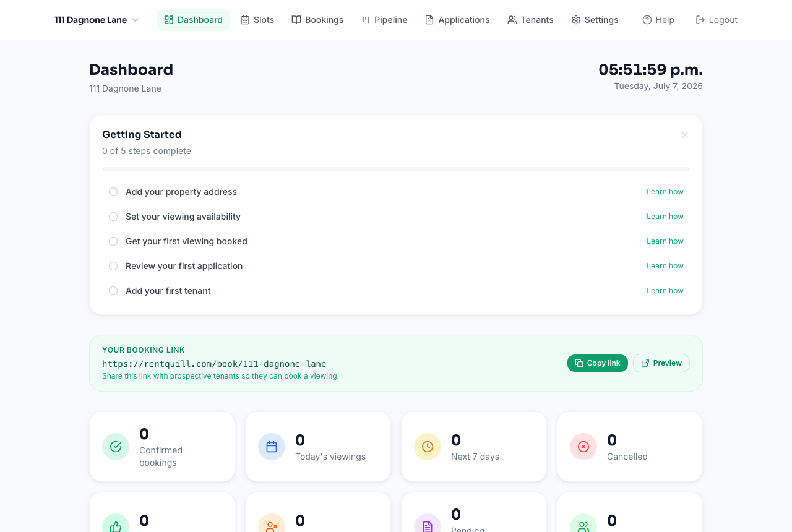Click the 05:51:59 p.m. clock text
Viewport: 792px width, 532px height.
(x=651, y=69)
